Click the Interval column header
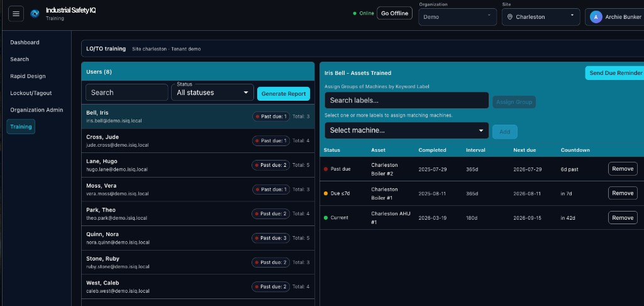This screenshot has height=306, width=644. (475, 150)
